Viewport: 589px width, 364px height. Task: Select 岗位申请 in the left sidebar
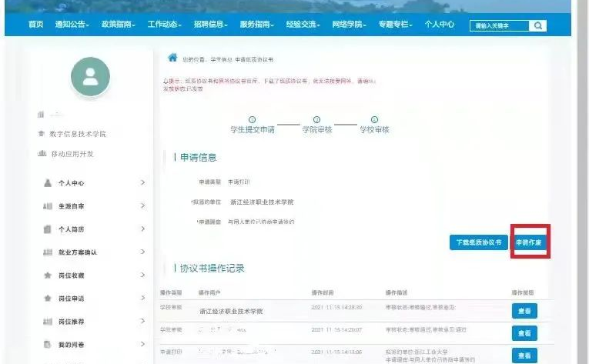coord(72,299)
